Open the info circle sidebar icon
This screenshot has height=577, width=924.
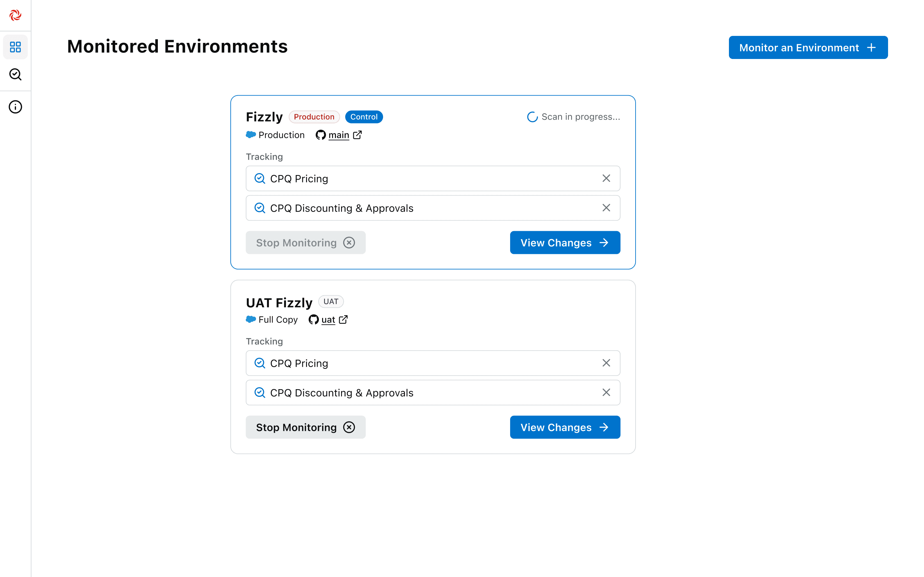pyautogui.click(x=15, y=107)
